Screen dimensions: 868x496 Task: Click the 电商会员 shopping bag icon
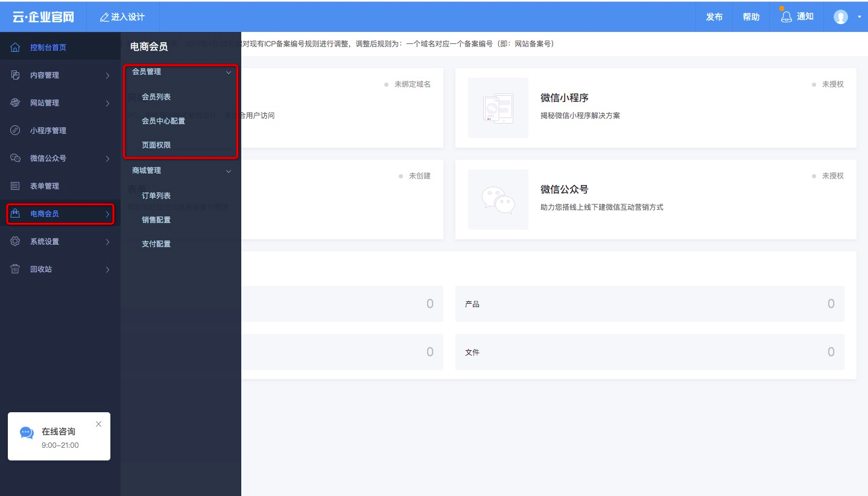(16, 213)
